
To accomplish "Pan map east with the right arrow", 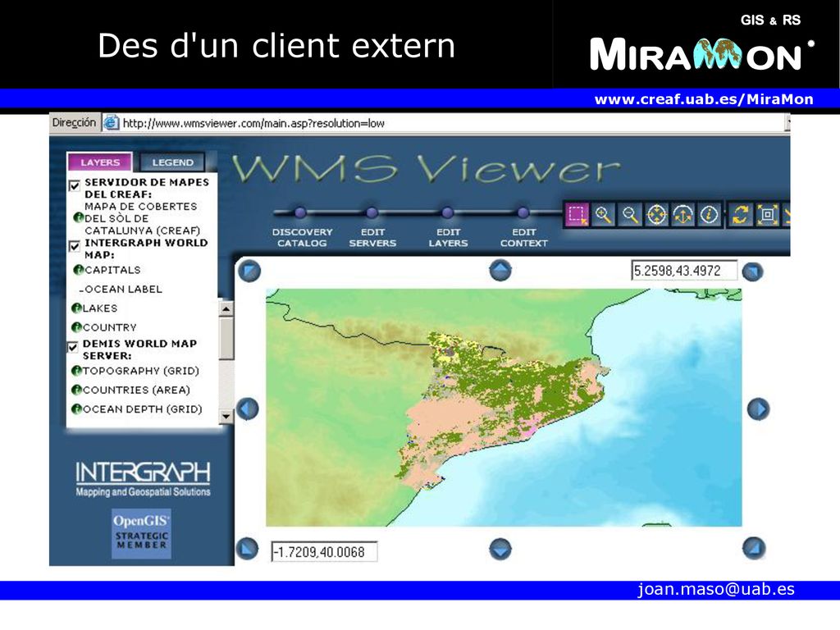I will coord(759,409).
